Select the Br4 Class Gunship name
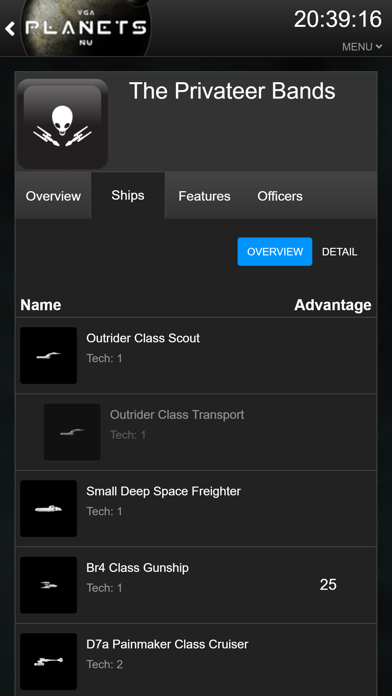The width and height of the screenshot is (392, 696). tap(138, 567)
